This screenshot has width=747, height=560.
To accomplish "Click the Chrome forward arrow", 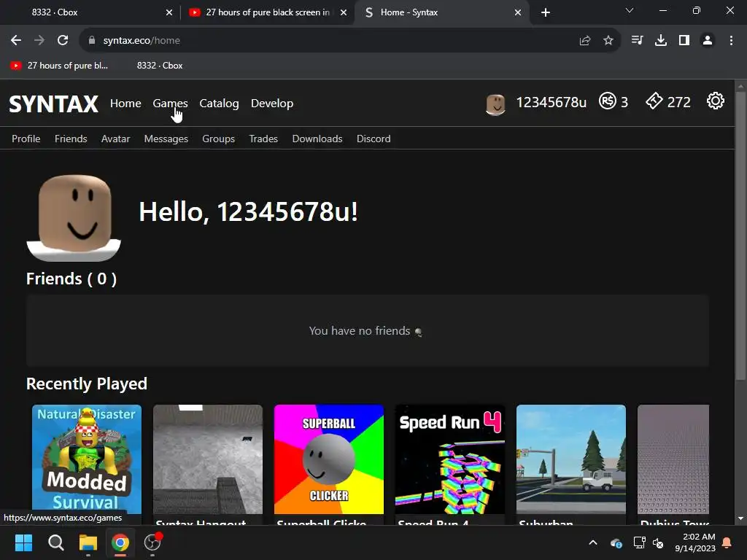I will coord(39,41).
